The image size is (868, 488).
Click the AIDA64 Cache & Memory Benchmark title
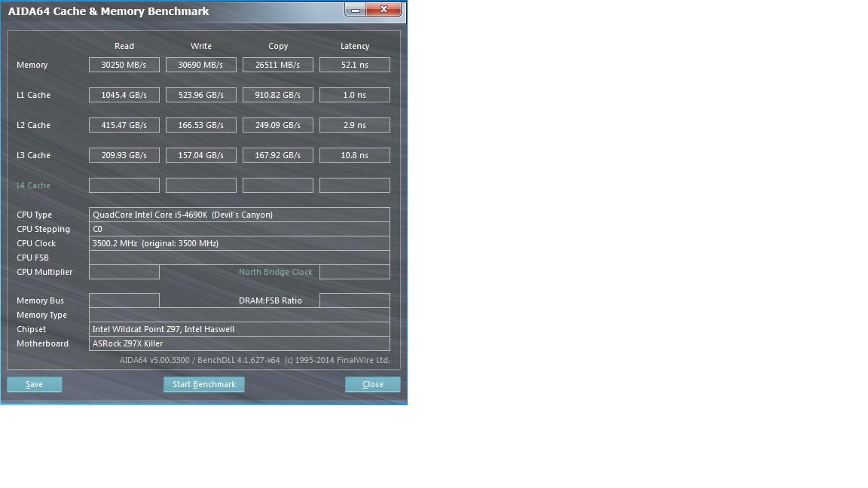point(108,11)
